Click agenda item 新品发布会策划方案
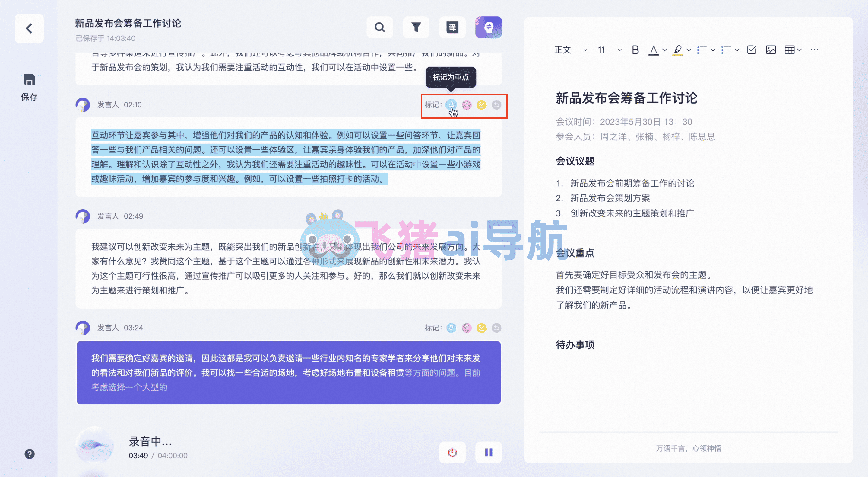 tap(610, 198)
